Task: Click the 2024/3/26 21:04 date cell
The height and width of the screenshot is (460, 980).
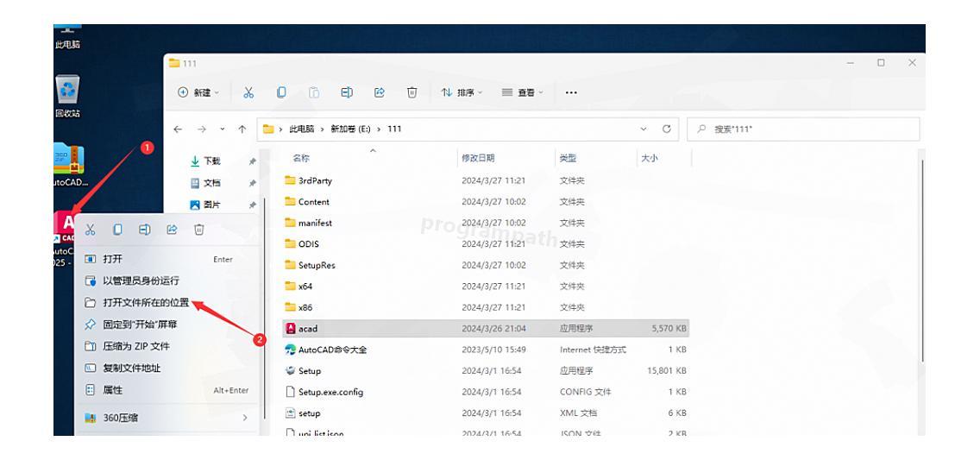Action: [x=493, y=328]
